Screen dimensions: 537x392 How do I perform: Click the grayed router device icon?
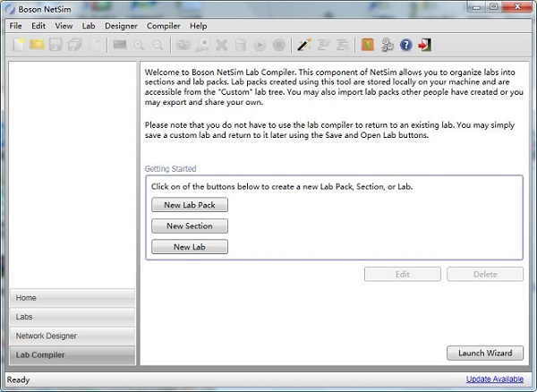183,45
